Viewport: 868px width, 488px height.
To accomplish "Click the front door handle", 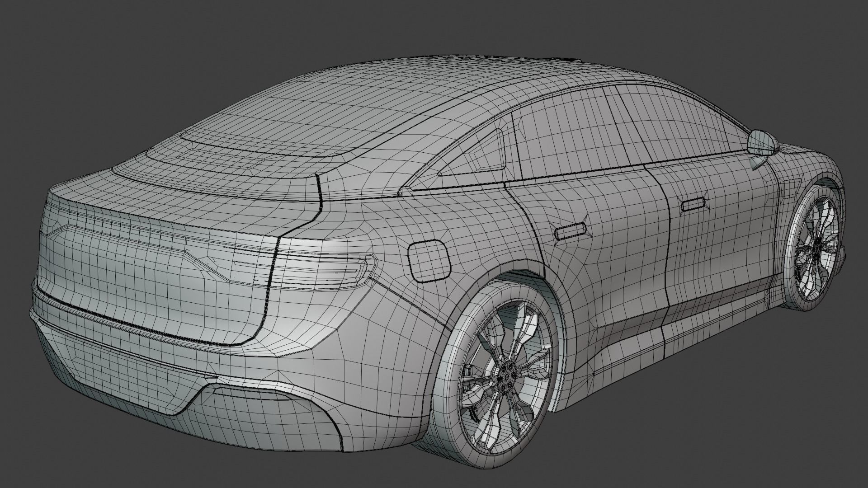I will click(x=693, y=205).
